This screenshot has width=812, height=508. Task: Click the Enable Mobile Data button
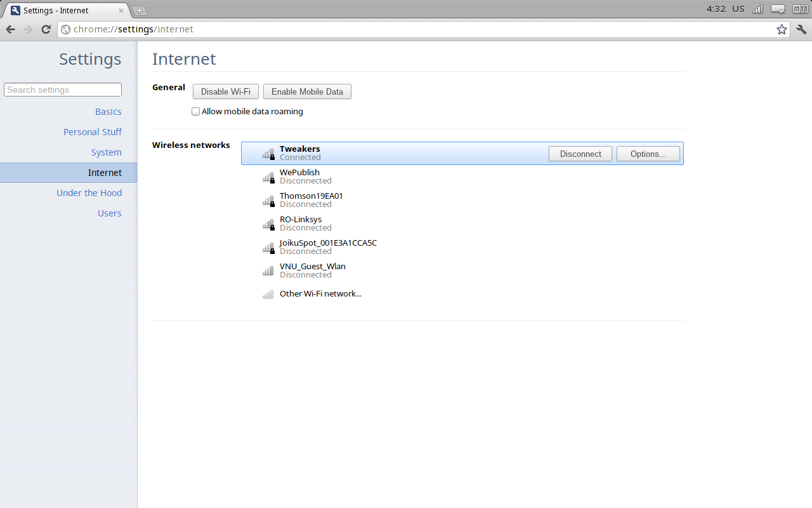(307, 91)
